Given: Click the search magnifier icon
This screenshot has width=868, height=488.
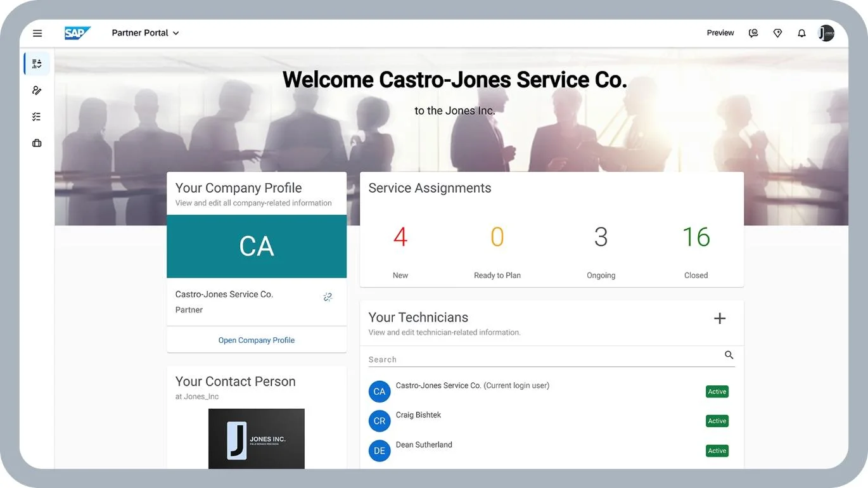Looking at the screenshot, I should click(729, 355).
